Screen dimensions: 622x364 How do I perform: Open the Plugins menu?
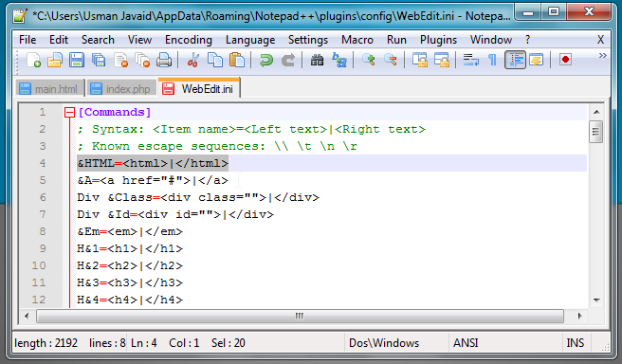[438, 40]
